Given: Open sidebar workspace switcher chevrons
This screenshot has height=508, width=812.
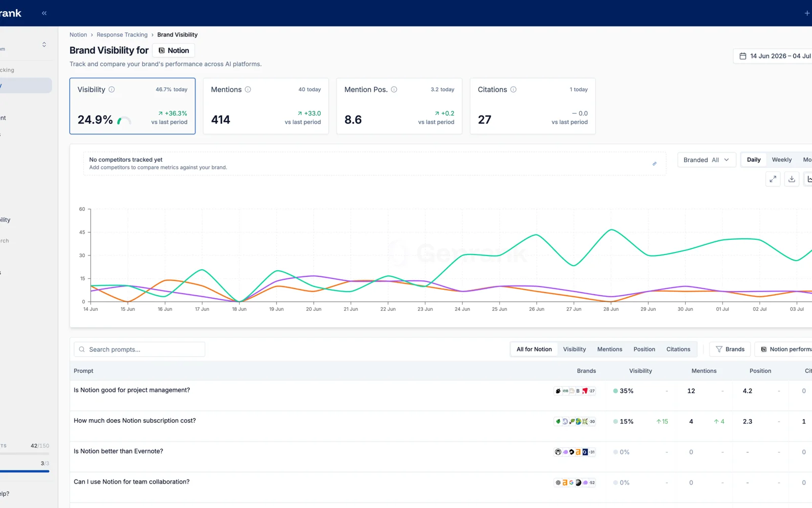Looking at the screenshot, I should tap(44, 45).
